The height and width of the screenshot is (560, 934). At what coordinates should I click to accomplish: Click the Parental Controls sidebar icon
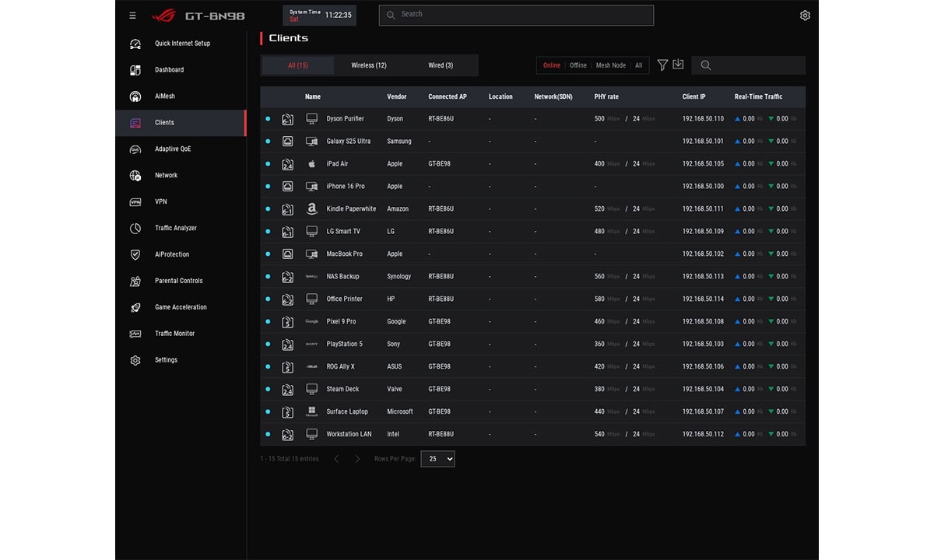coord(135,282)
